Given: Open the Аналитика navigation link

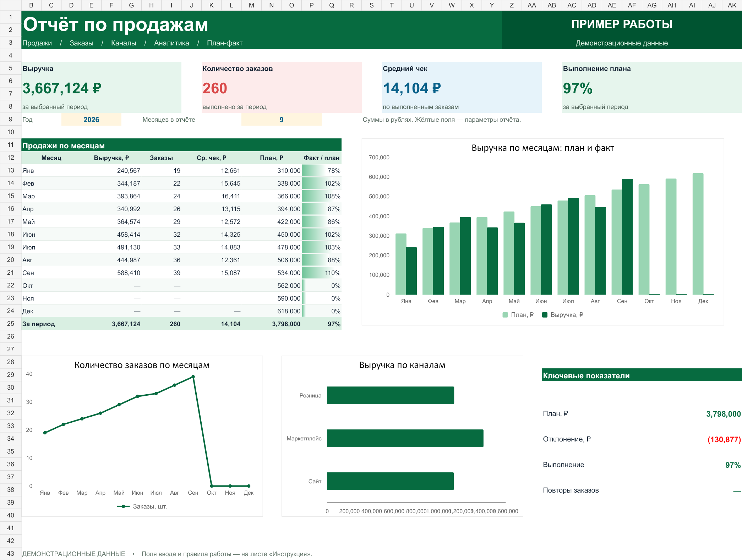Looking at the screenshot, I should coord(171,43).
